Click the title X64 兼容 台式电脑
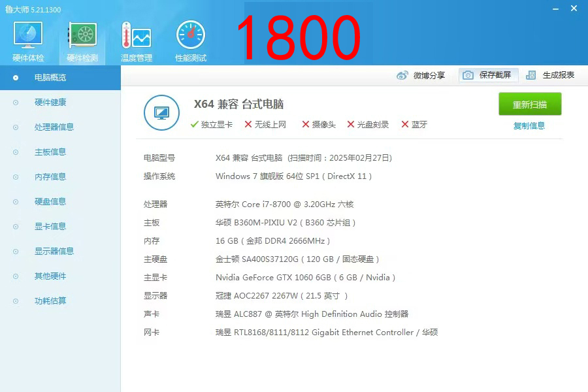 click(238, 104)
